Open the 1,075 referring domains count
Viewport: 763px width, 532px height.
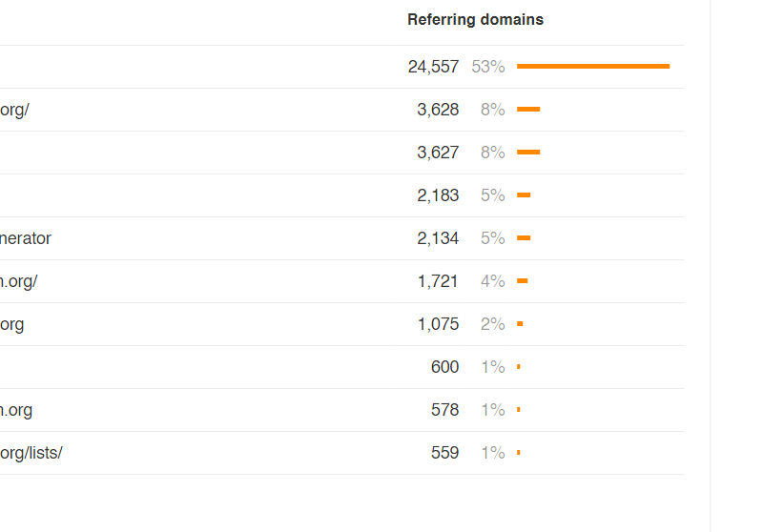tap(438, 324)
